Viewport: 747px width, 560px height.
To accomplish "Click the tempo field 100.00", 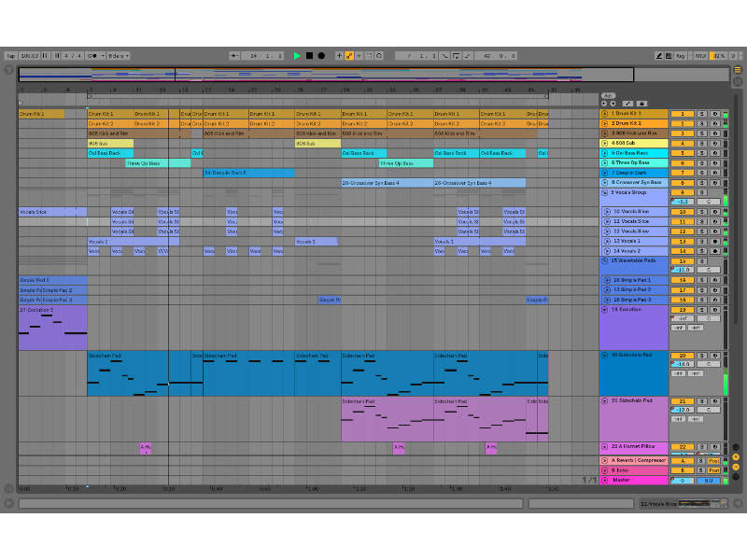I will [30, 56].
